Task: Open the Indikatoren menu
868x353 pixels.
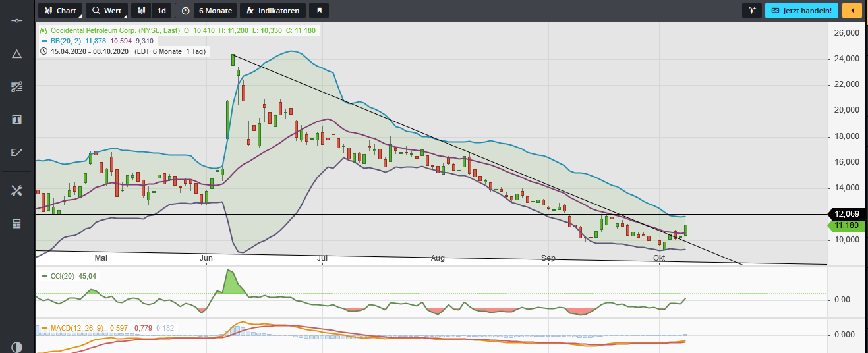Action: tap(273, 11)
